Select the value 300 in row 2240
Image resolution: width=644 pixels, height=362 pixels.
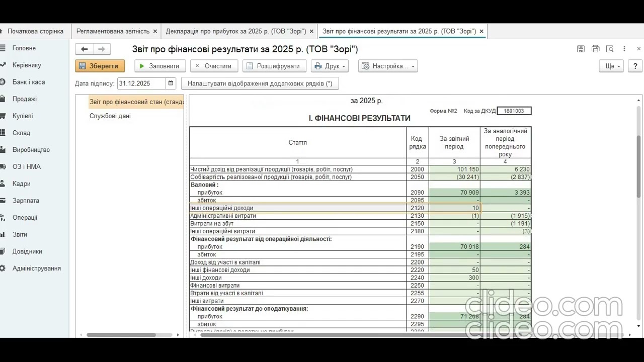[x=454, y=278]
